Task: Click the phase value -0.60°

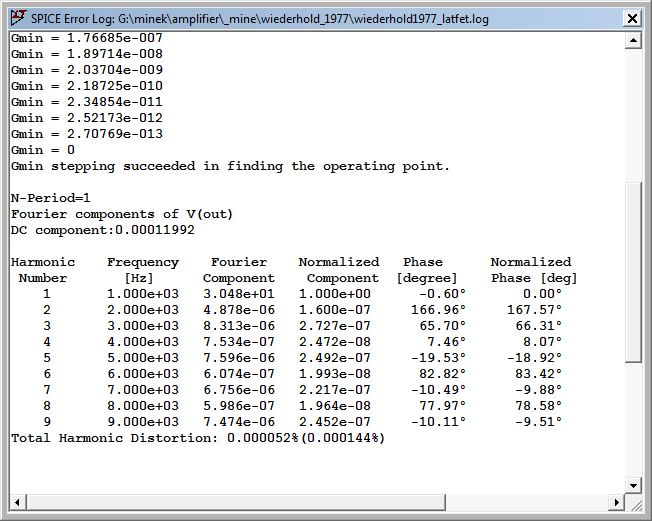Action: pos(442,294)
